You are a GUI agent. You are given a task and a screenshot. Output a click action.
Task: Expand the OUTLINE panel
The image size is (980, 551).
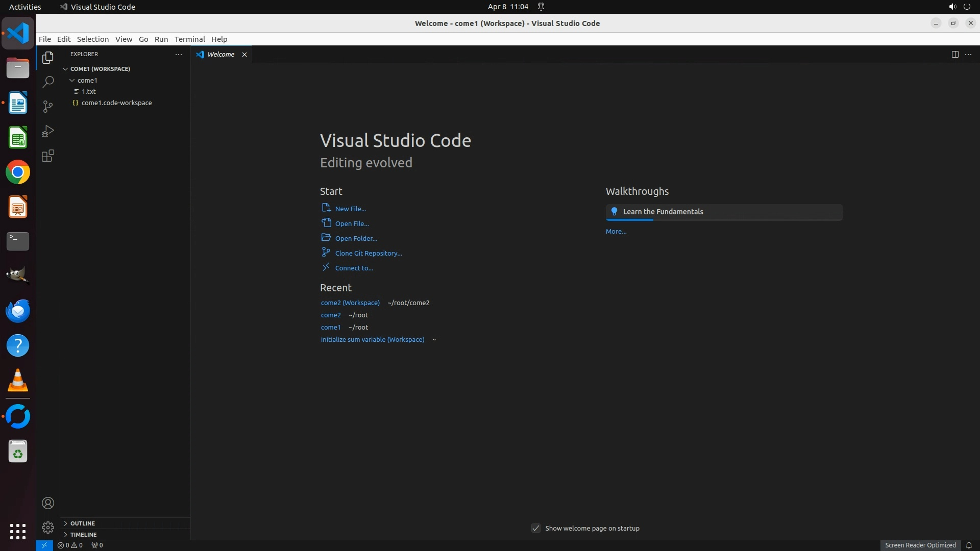pos(82,523)
